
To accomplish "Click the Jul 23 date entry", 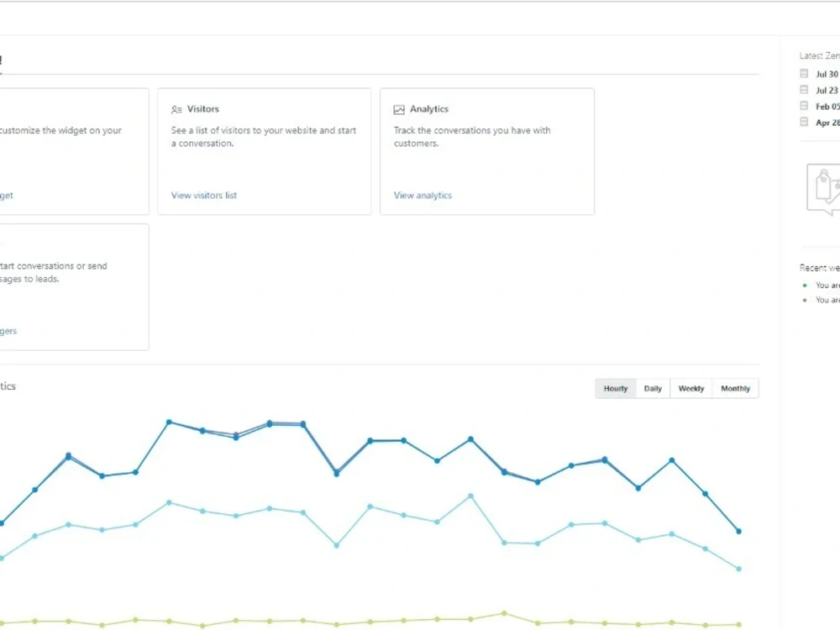I will (x=827, y=90).
